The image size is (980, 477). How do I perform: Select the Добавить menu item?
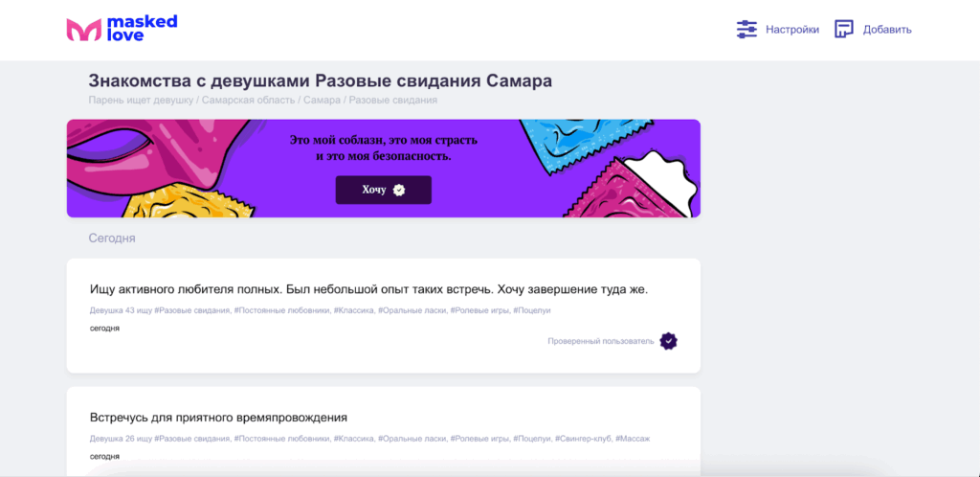[887, 30]
